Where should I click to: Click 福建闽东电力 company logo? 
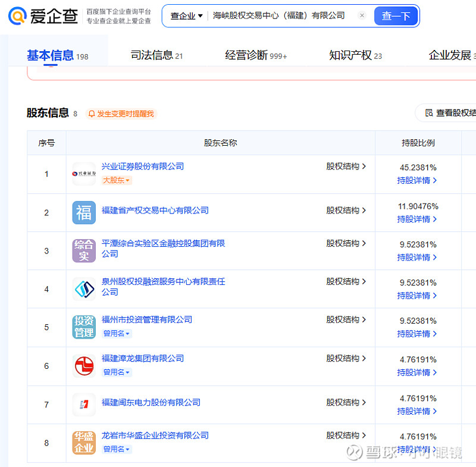[x=84, y=405]
